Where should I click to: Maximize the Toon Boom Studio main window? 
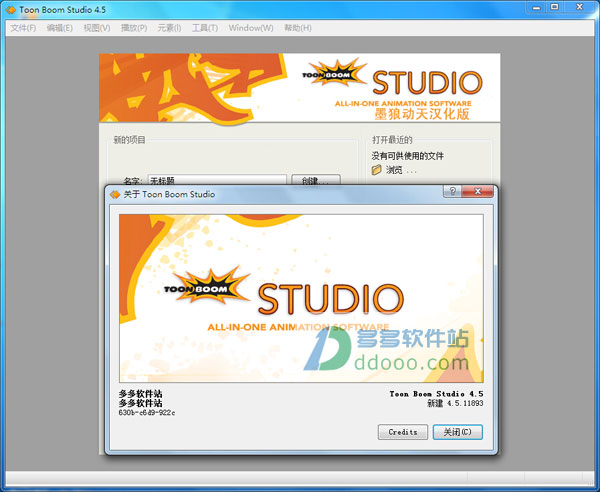(x=554, y=8)
